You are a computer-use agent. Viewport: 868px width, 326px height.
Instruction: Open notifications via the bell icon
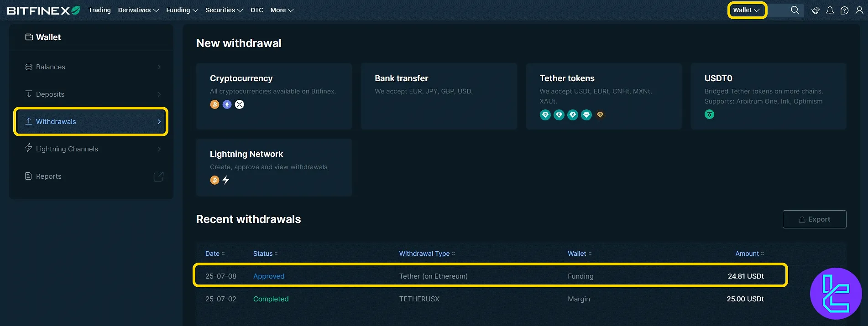[830, 10]
